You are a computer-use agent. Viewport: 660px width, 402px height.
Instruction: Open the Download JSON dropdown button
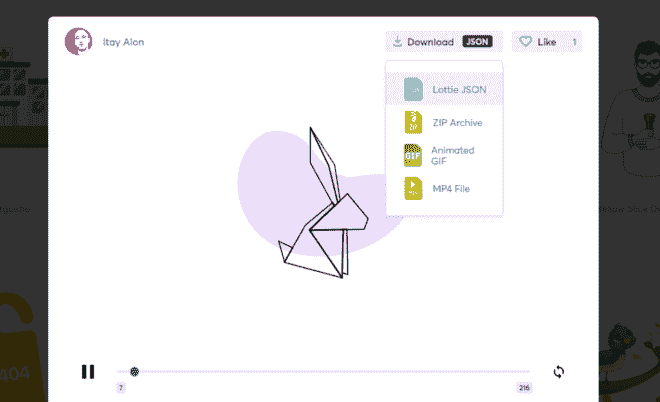click(444, 42)
